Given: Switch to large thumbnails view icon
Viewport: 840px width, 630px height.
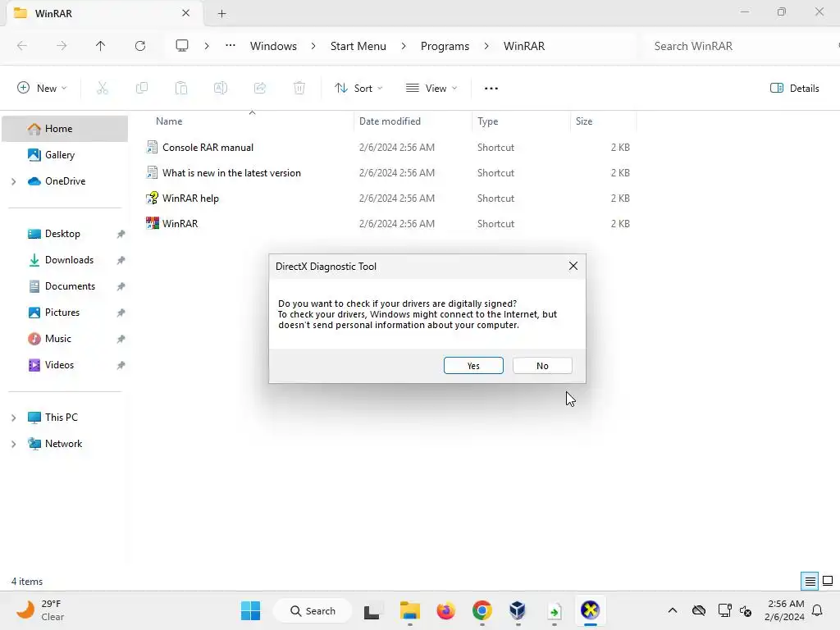Looking at the screenshot, I should [828, 581].
